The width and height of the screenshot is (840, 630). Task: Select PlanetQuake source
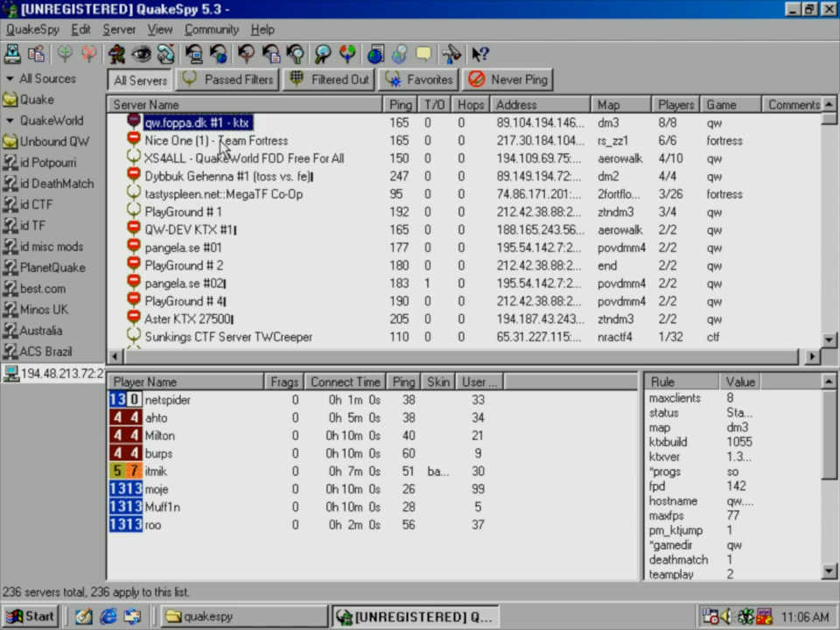[44, 268]
